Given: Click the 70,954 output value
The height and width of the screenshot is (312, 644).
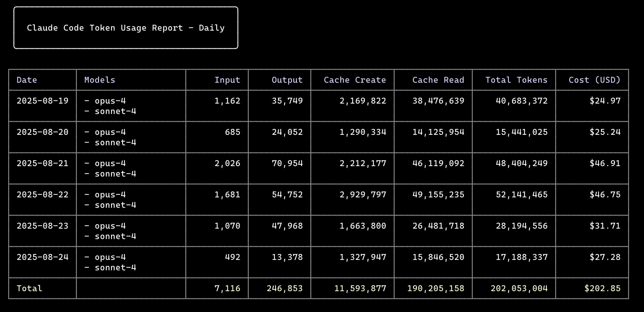Looking at the screenshot, I should (287, 163).
